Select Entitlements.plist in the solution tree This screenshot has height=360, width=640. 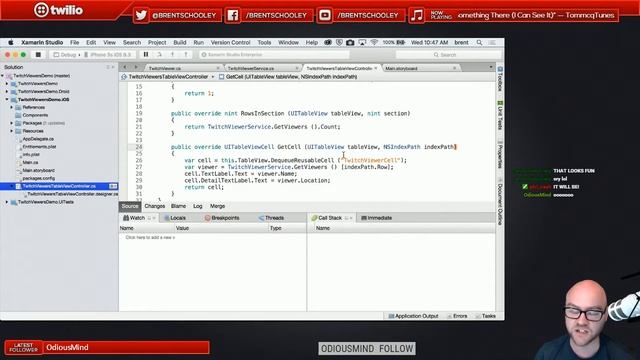point(39,147)
